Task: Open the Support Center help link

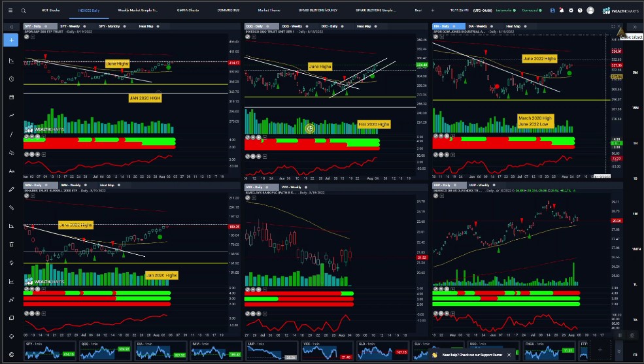Action: 472,355
